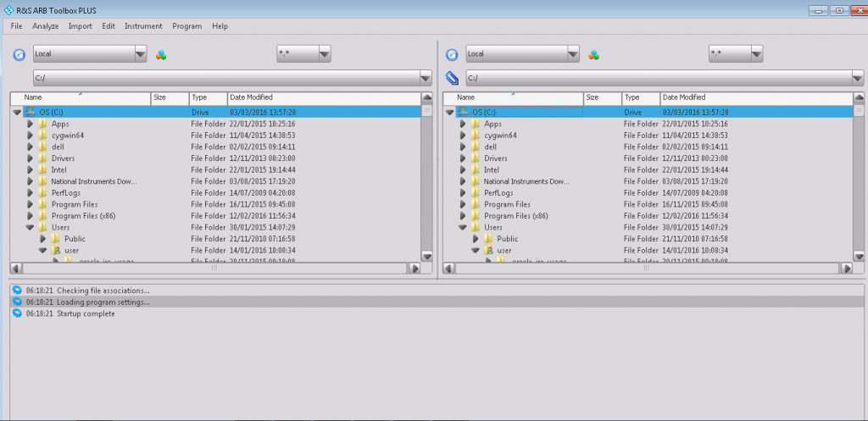Sort by Date Modified column in right pane
This screenshot has height=421, width=868.
tap(756, 98)
